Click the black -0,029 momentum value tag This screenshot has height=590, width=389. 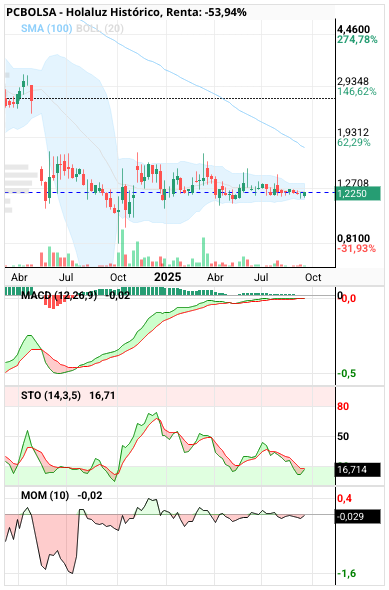[x=358, y=516]
